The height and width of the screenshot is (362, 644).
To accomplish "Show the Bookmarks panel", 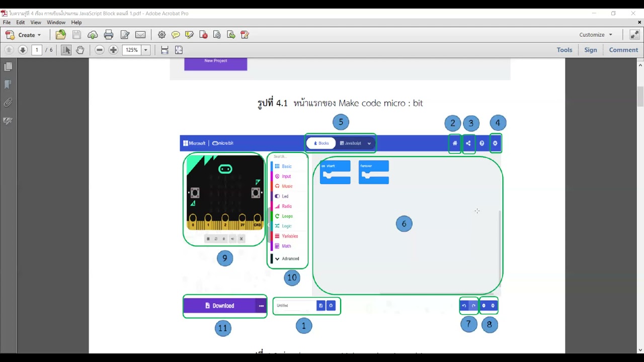I will 8,84.
